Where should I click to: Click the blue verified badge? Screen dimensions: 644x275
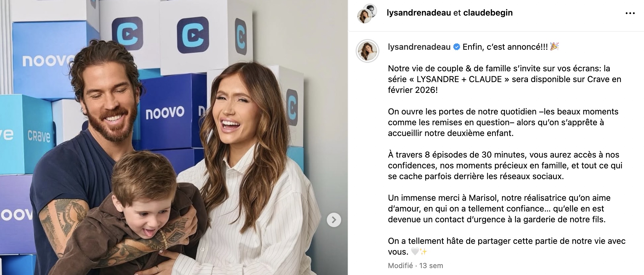point(456,47)
